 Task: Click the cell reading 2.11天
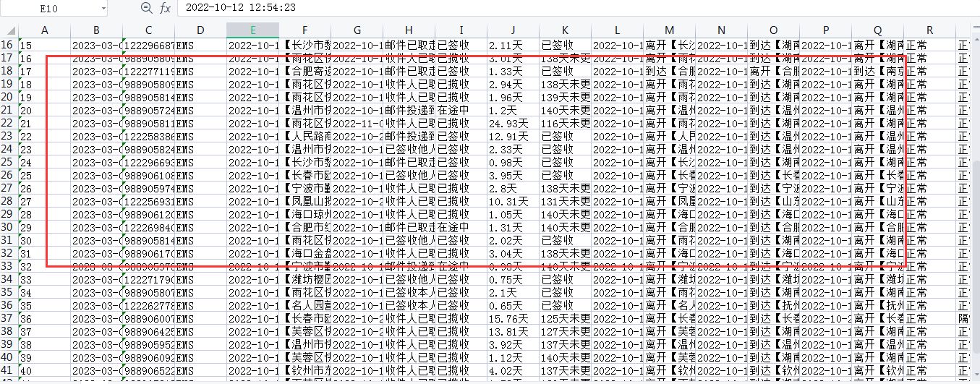click(x=513, y=45)
